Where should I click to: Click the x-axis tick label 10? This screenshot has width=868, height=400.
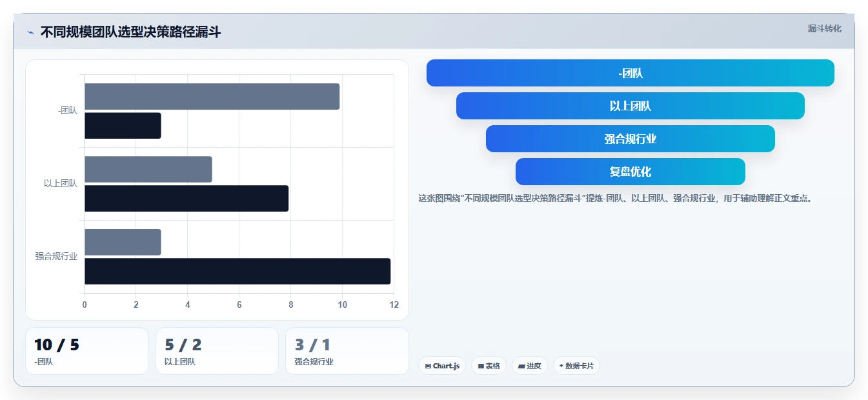pos(343,305)
